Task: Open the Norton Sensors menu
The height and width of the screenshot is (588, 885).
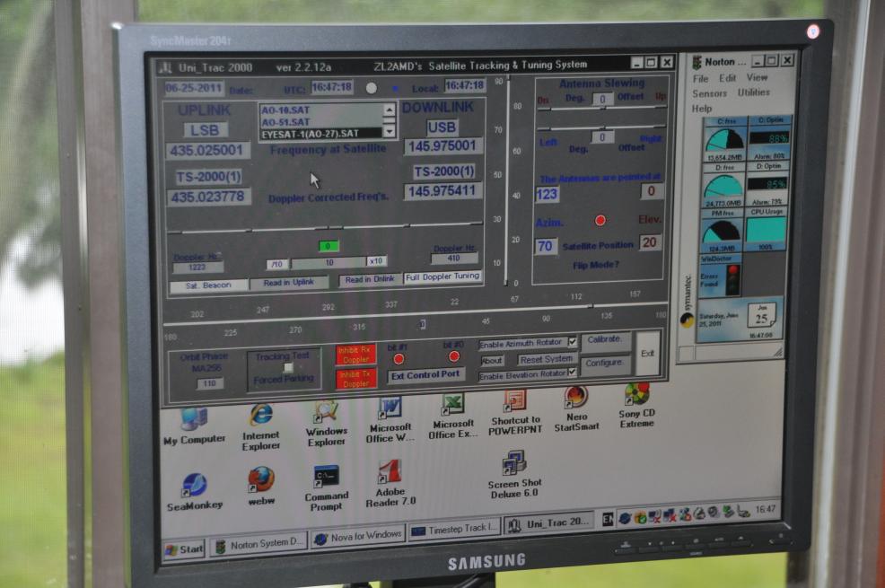Action: 709,93
